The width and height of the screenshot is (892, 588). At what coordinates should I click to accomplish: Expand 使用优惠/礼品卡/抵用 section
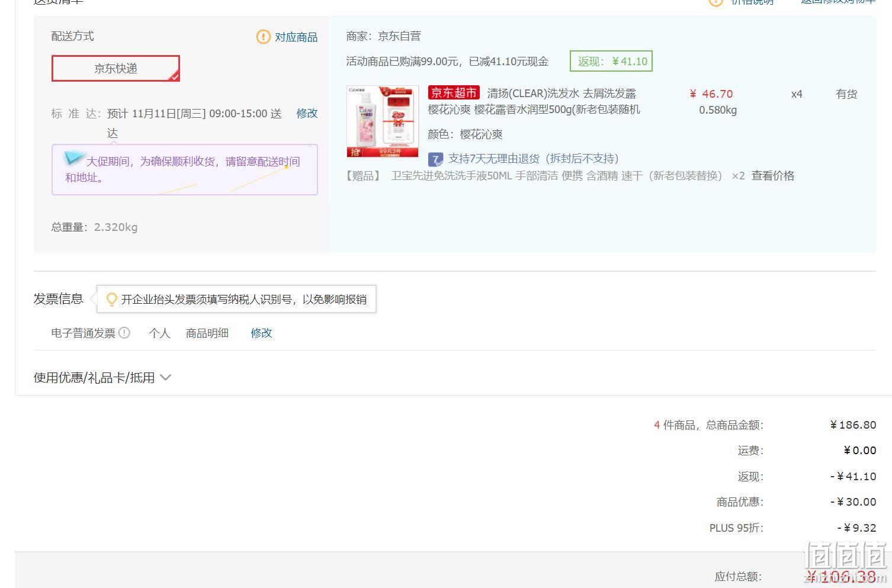[x=102, y=378]
